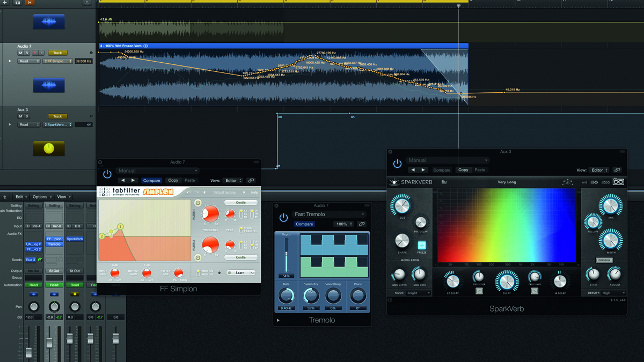Solo the Audio 7 track
This screenshot has width=644, height=362.
[x=27, y=53]
